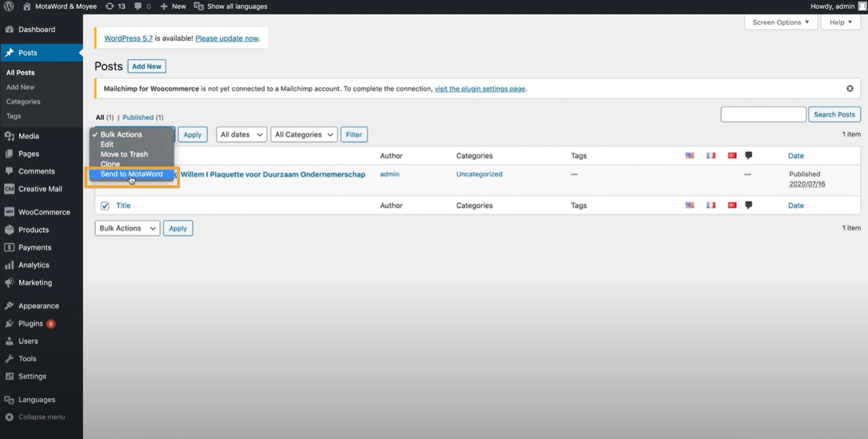Expand the Screen Options panel
This screenshot has width=868, height=439.
(780, 22)
